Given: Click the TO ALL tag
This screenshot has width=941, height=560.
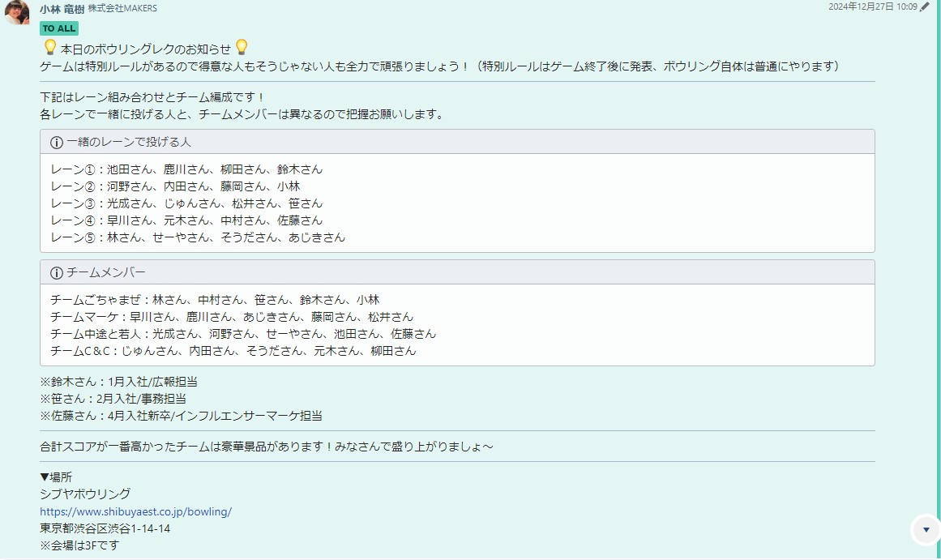Looking at the screenshot, I should [x=59, y=28].
